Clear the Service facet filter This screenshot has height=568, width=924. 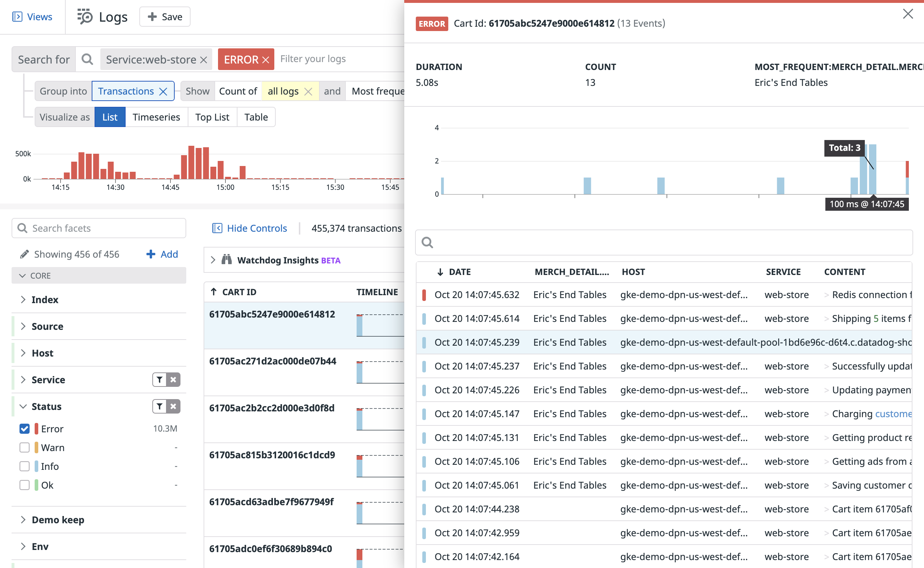(173, 380)
